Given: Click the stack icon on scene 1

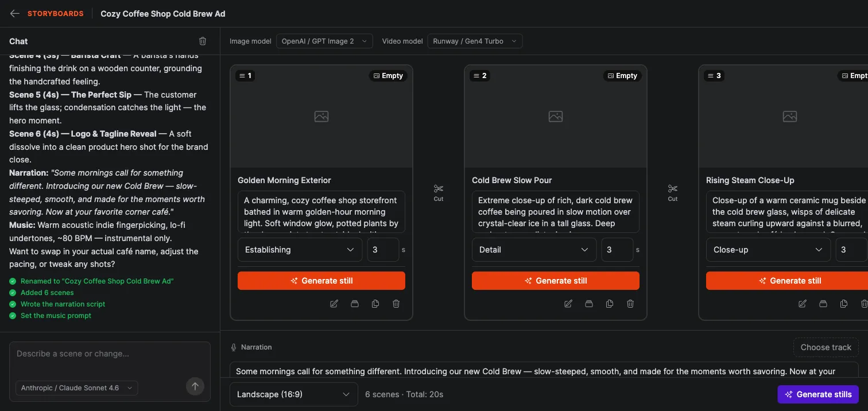Looking at the screenshot, I should coord(355,304).
